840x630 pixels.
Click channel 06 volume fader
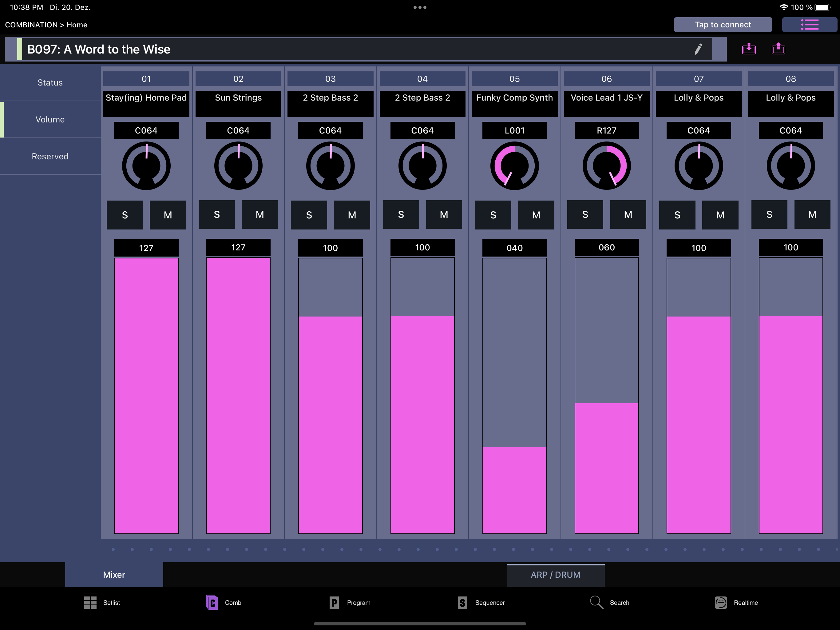(x=606, y=396)
